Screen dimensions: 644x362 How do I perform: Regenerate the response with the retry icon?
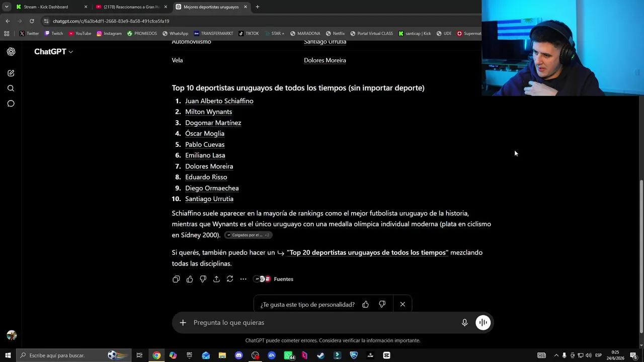click(230, 279)
